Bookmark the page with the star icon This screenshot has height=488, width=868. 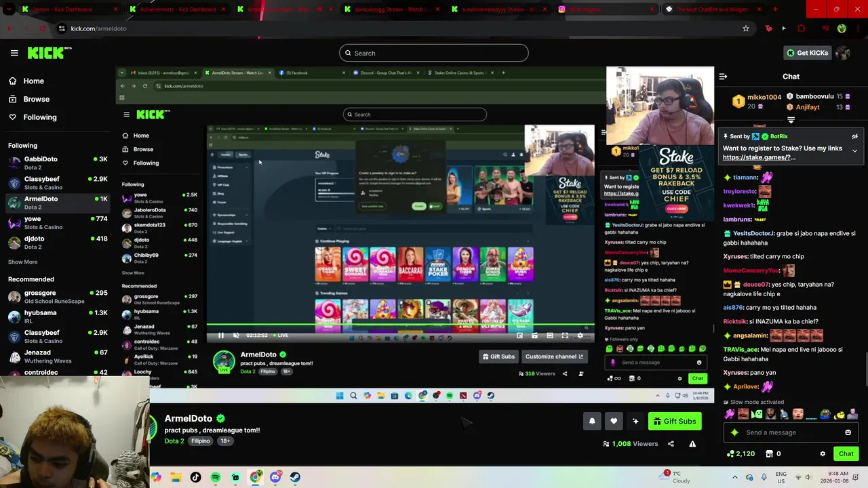(x=746, y=28)
